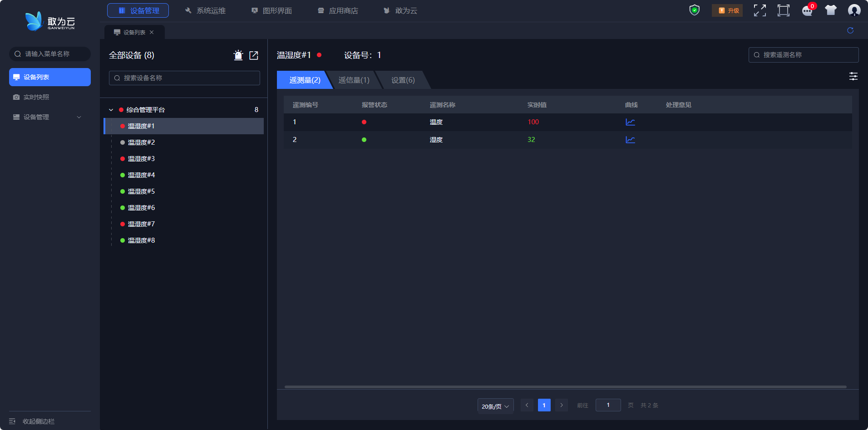Viewport: 868px width, 430px height.
Task: Select device 温湿度#5 in the tree
Action: tap(141, 191)
